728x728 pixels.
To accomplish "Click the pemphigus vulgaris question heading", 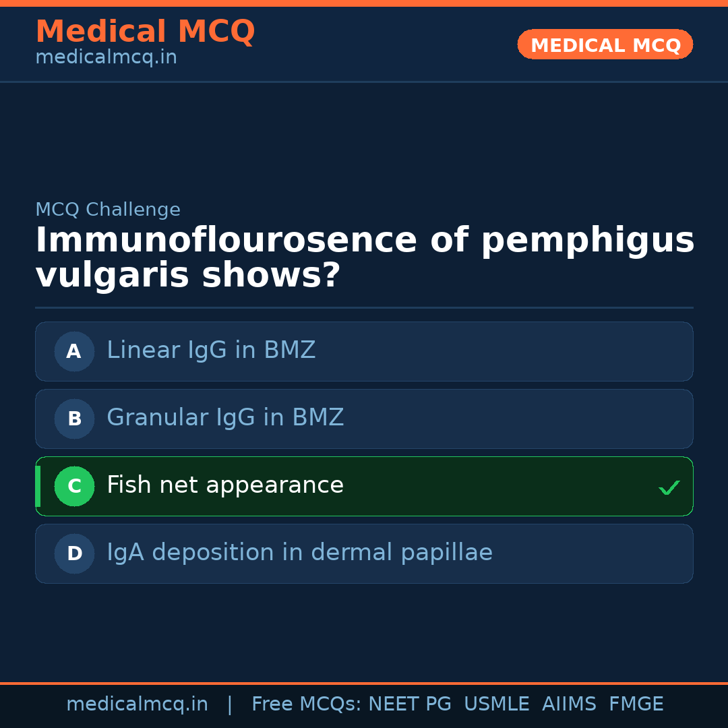I will click(x=364, y=258).
